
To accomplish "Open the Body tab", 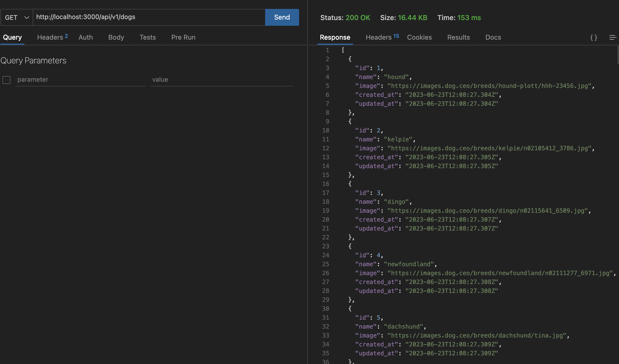I will 116,37.
